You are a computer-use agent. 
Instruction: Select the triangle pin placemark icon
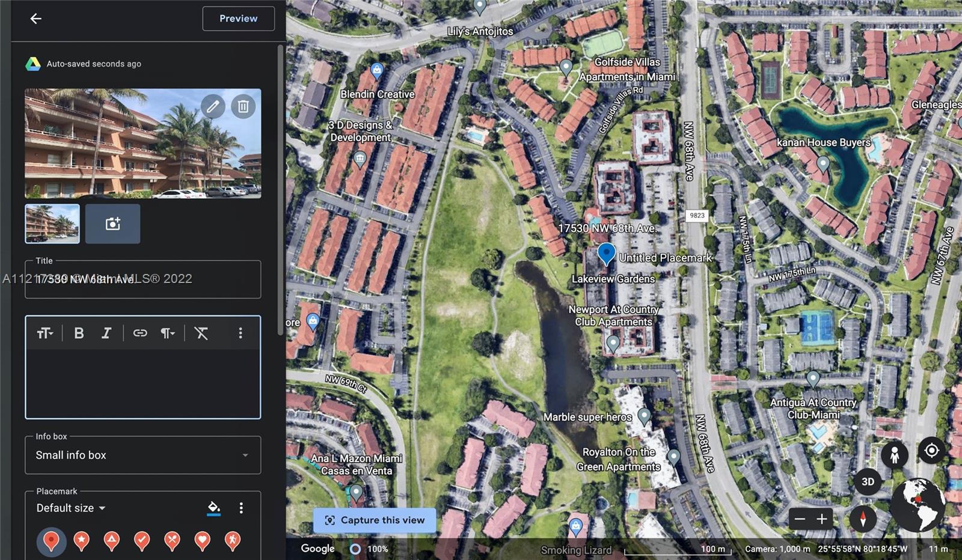coord(112,541)
